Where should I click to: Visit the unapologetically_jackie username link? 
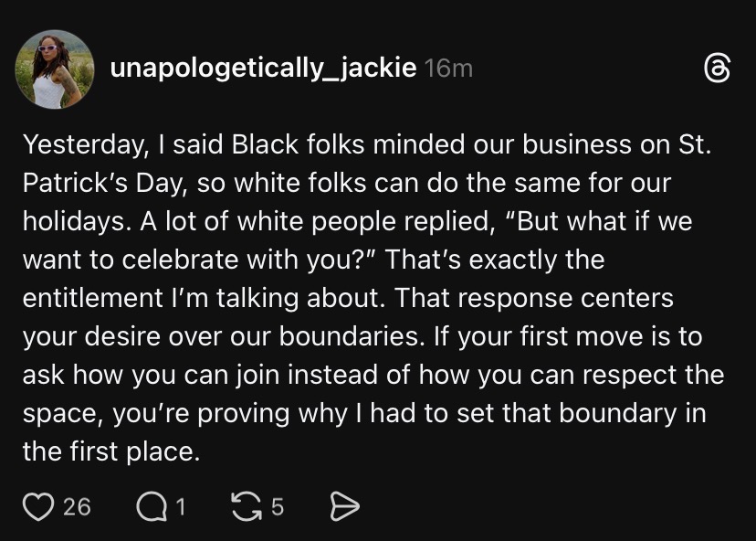coord(263,68)
